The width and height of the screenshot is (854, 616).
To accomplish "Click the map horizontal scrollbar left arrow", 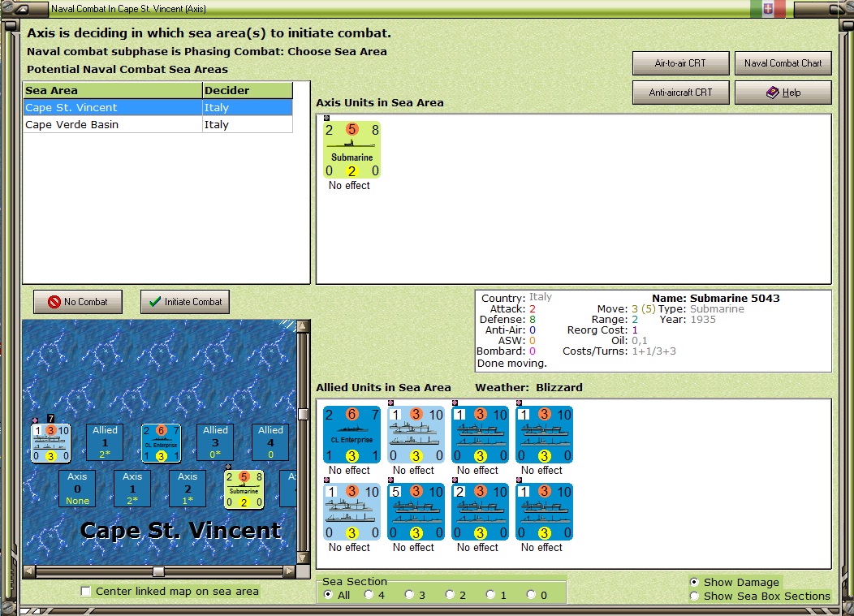I will (x=29, y=571).
